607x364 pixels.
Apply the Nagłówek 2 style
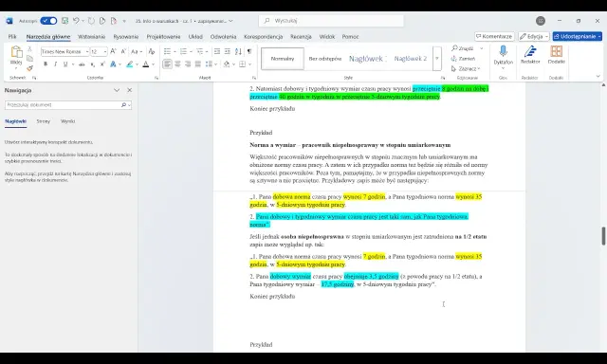coord(411,59)
